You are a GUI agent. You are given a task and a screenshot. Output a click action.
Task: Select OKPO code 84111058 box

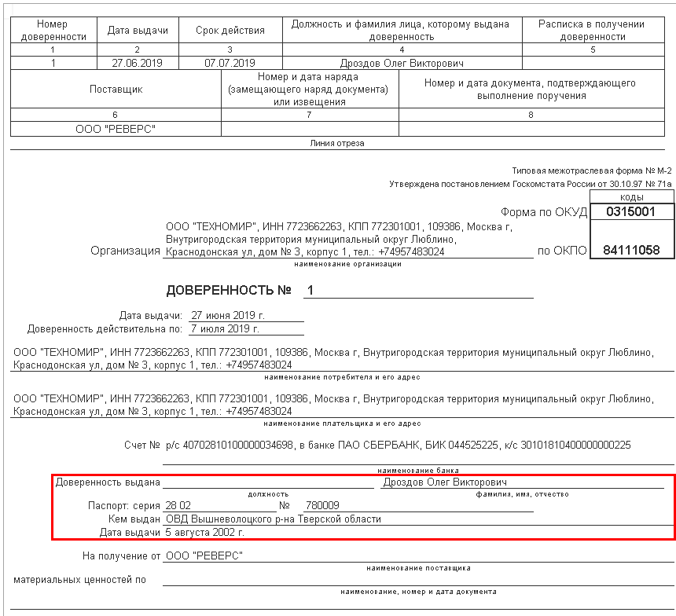(x=632, y=250)
